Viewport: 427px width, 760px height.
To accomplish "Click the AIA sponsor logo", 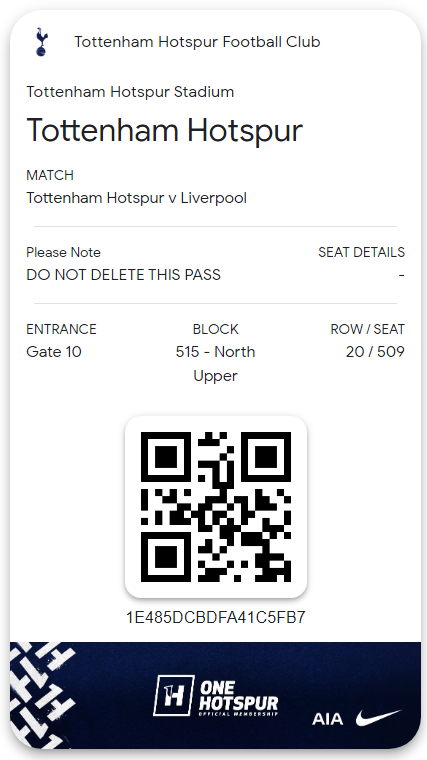I will pos(328,719).
